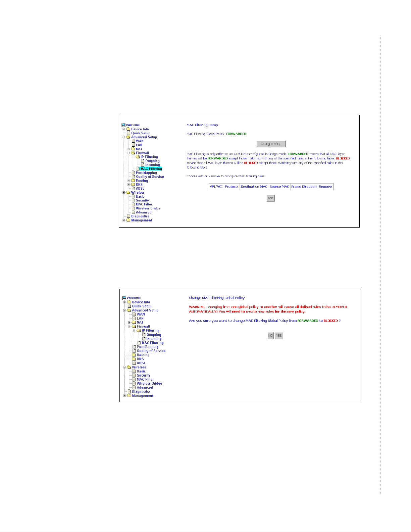Collapse Firewall node on MAC Filtering Setup screen
This screenshot has height=532, width=411.
point(129,153)
